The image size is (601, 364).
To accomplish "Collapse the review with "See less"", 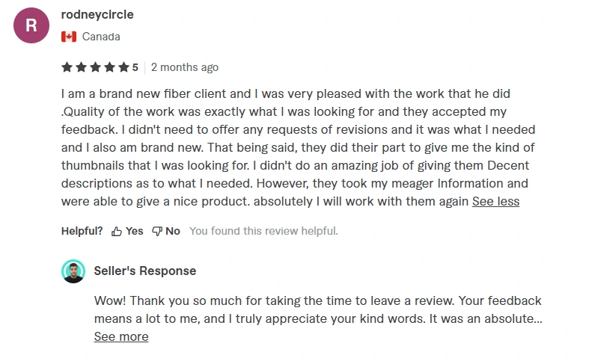I will 495,201.
